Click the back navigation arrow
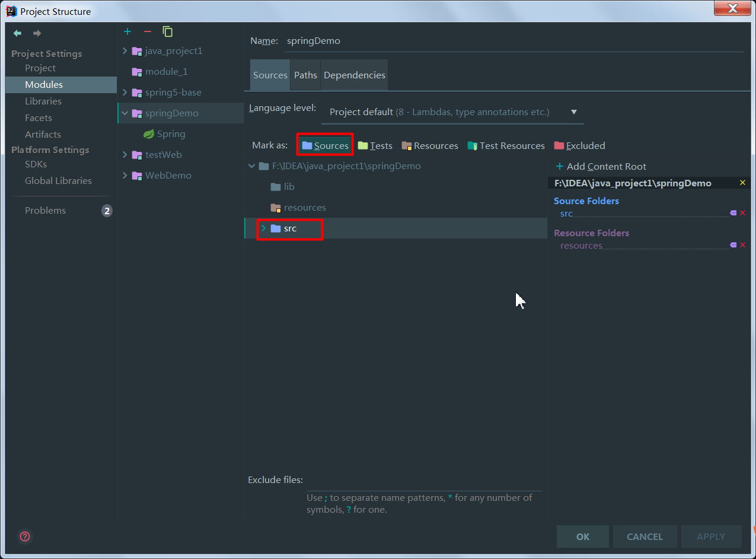756x559 pixels. click(x=17, y=33)
